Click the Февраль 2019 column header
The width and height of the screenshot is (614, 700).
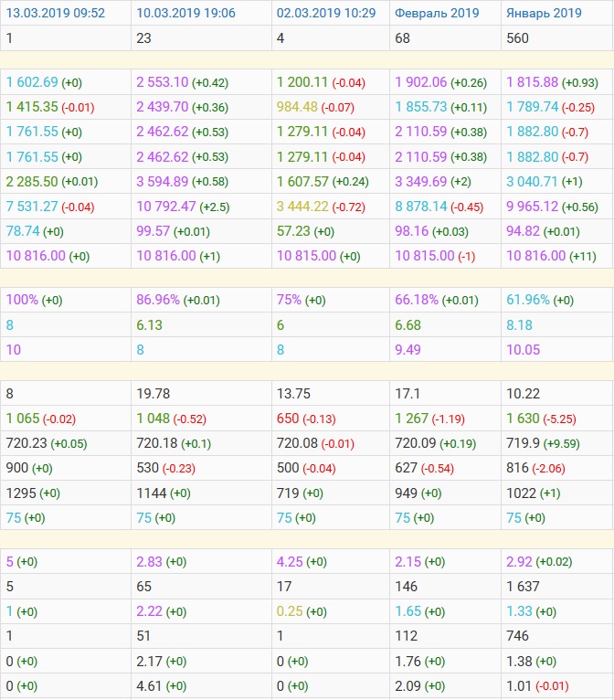click(437, 13)
